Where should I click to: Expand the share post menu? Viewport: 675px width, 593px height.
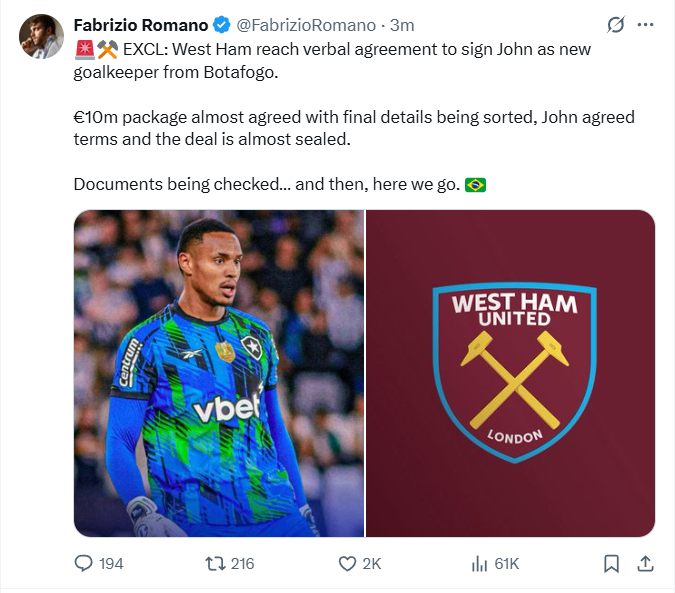(645, 564)
